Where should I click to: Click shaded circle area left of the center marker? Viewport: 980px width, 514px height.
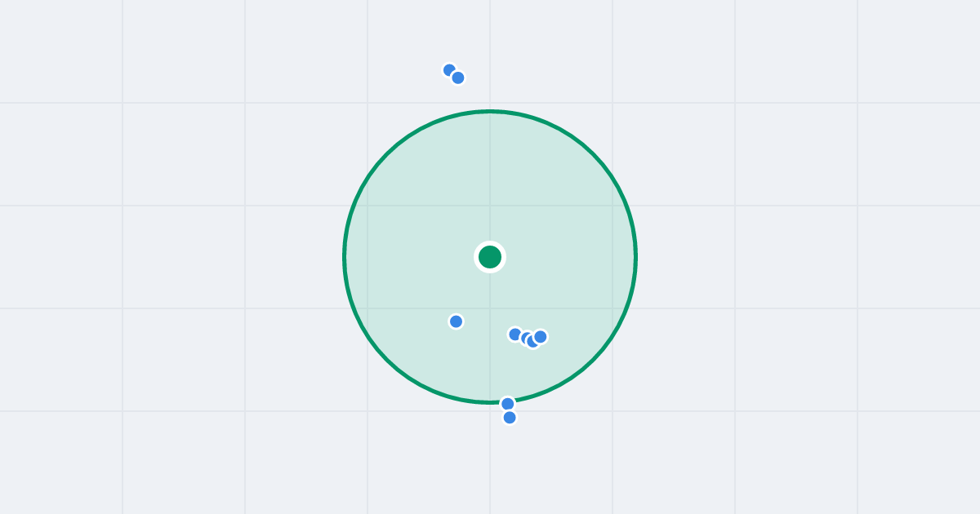(408, 257)
